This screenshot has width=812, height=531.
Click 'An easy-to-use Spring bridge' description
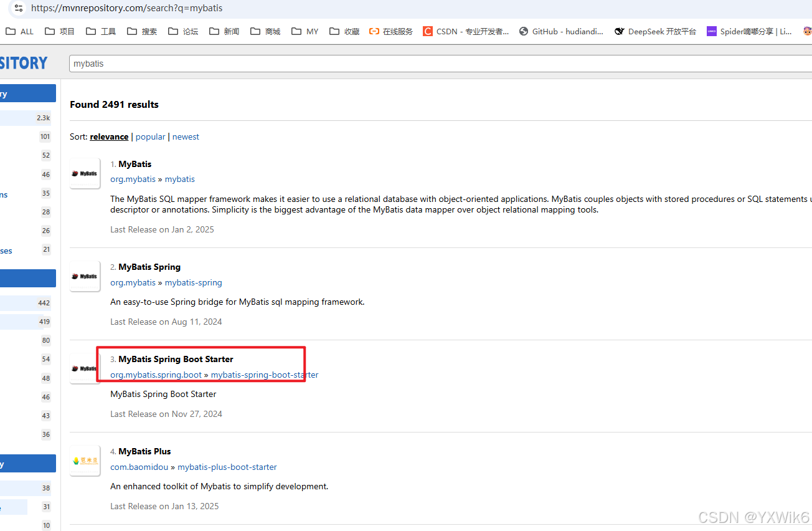click(237, 302)
